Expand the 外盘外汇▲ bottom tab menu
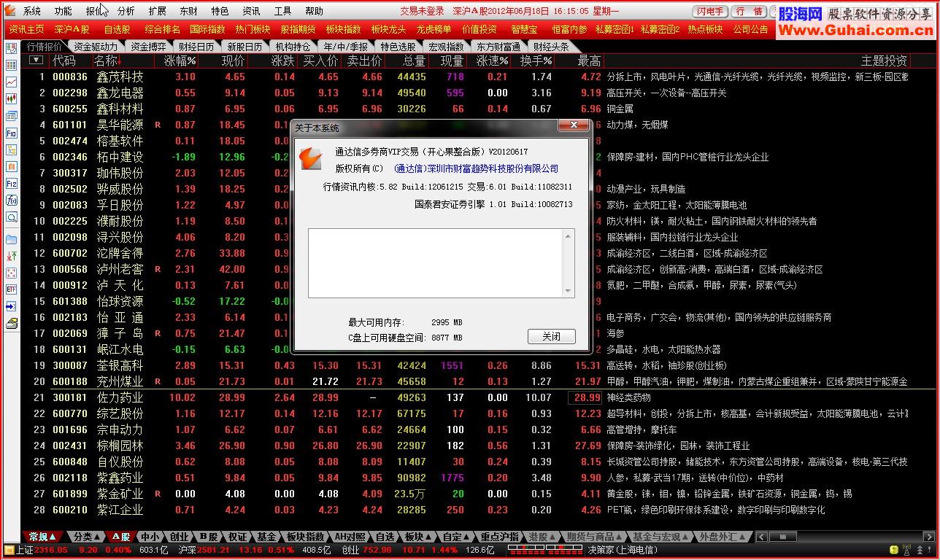The image size is (940, 560). click(723, 537)
